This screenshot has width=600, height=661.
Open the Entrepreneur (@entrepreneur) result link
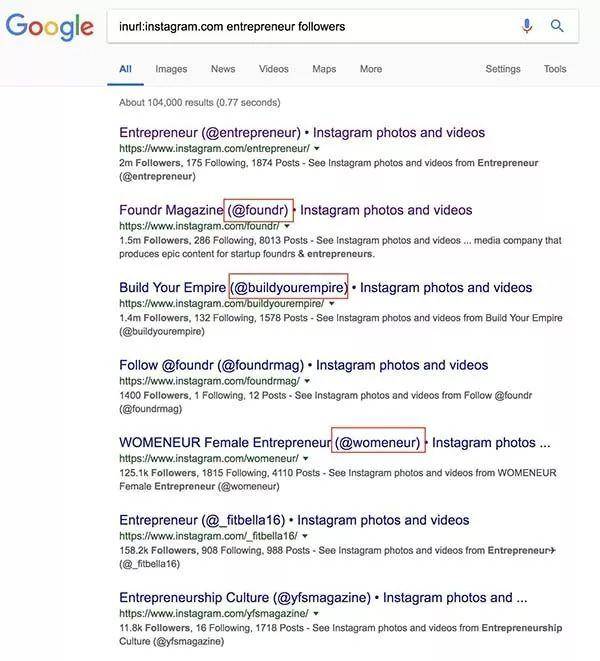302,133
